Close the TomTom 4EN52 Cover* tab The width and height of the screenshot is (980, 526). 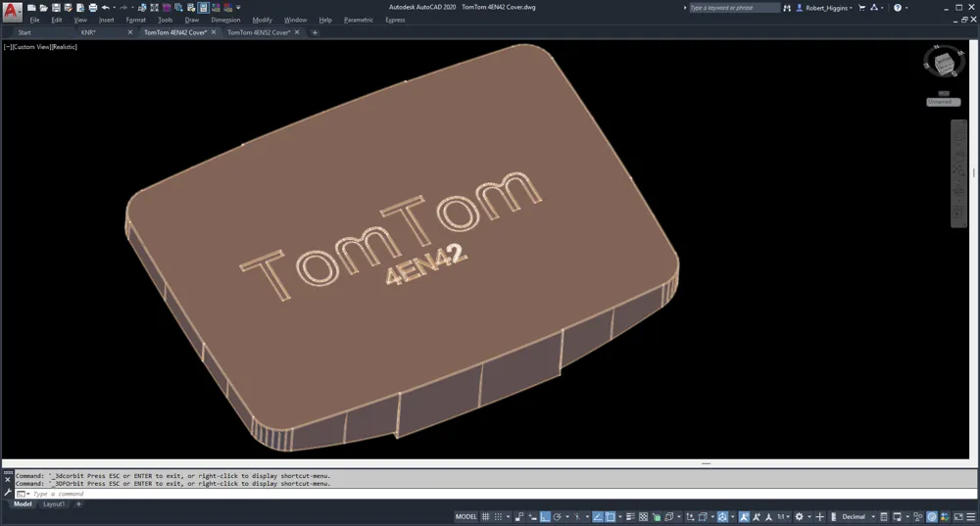pyautogui.click(x=297, y=32)
